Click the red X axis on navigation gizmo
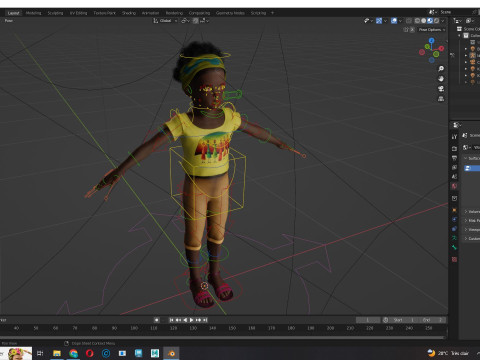This screenshot has height=360, width=480. pos(441,49)
